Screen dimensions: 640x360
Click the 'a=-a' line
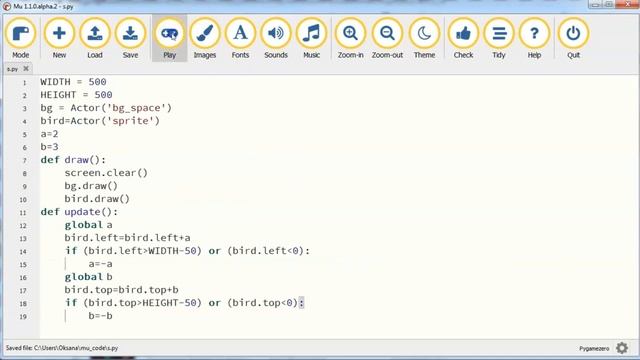[x=100, y=264]
